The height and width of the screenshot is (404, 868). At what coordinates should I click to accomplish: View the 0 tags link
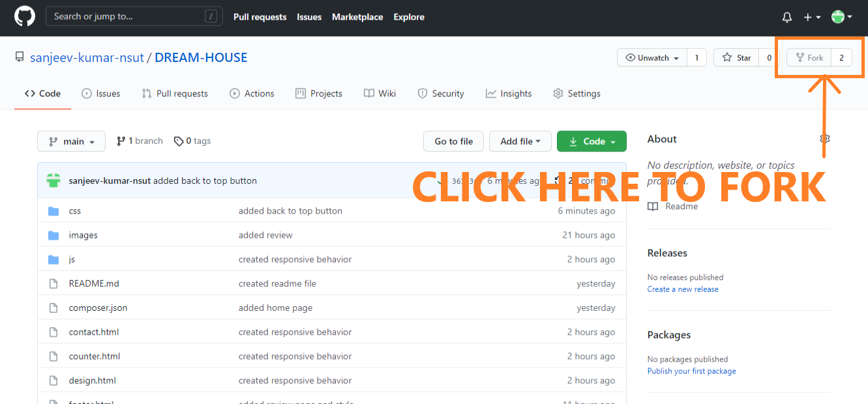pos(192,141)
